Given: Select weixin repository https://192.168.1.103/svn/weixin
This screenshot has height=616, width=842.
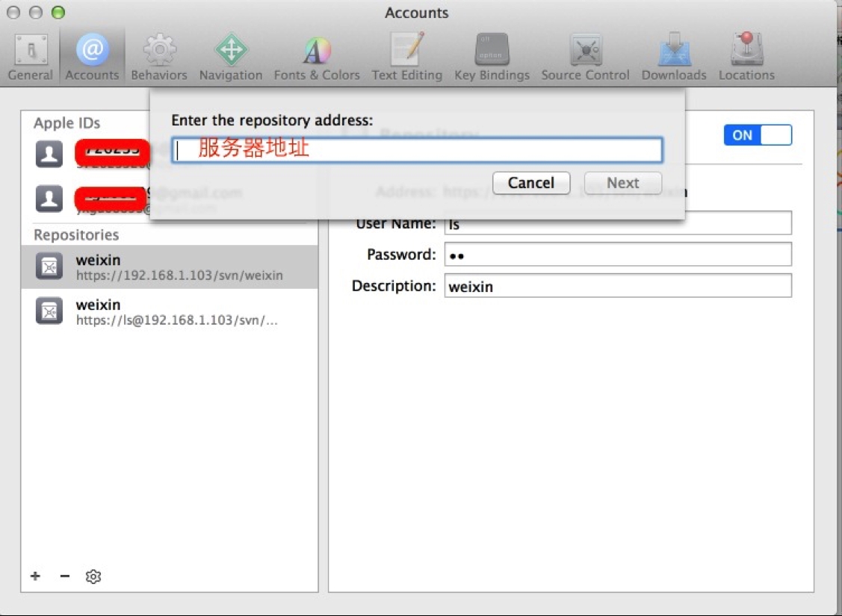Looking at the screenshot, I should click(x=170, y=267).
